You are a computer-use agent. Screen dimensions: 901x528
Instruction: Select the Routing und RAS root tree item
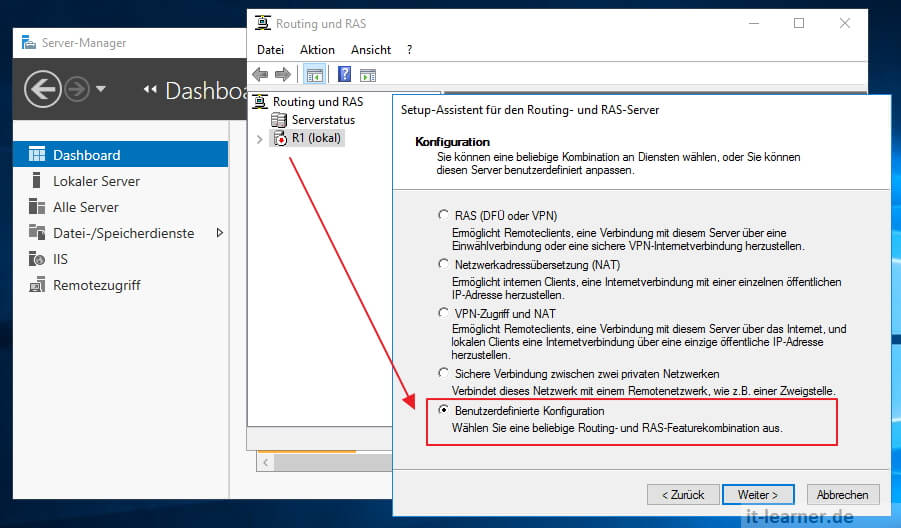pos(318,102)
